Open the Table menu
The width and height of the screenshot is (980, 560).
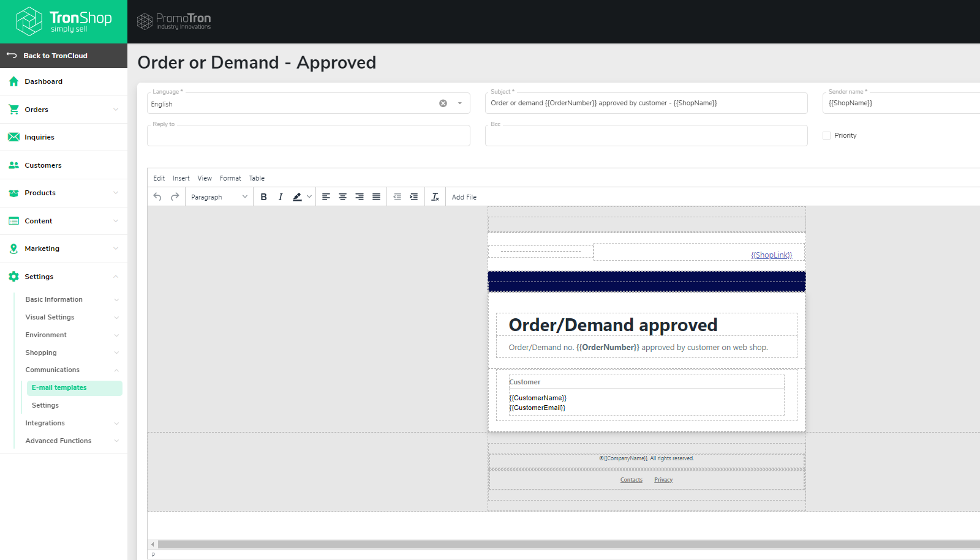[257, 178]
